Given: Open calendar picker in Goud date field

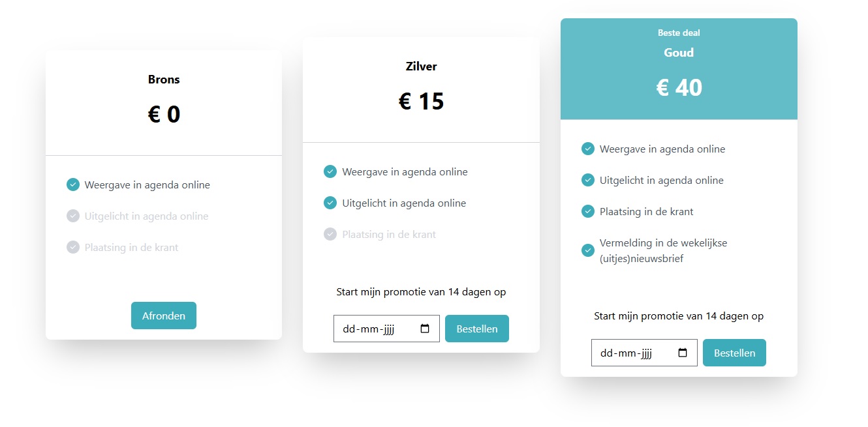Looking at the screenshot, I should pyautogui.click(x=683, y=353).
